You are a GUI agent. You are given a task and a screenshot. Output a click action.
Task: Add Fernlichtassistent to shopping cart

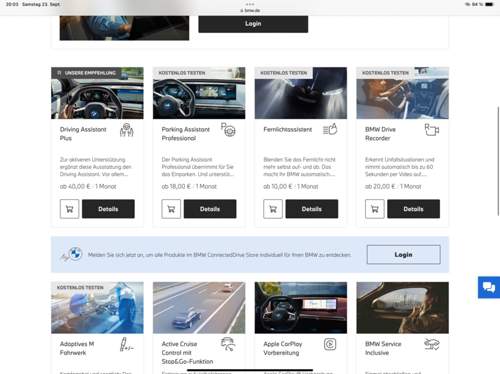(x=273, y=209)
